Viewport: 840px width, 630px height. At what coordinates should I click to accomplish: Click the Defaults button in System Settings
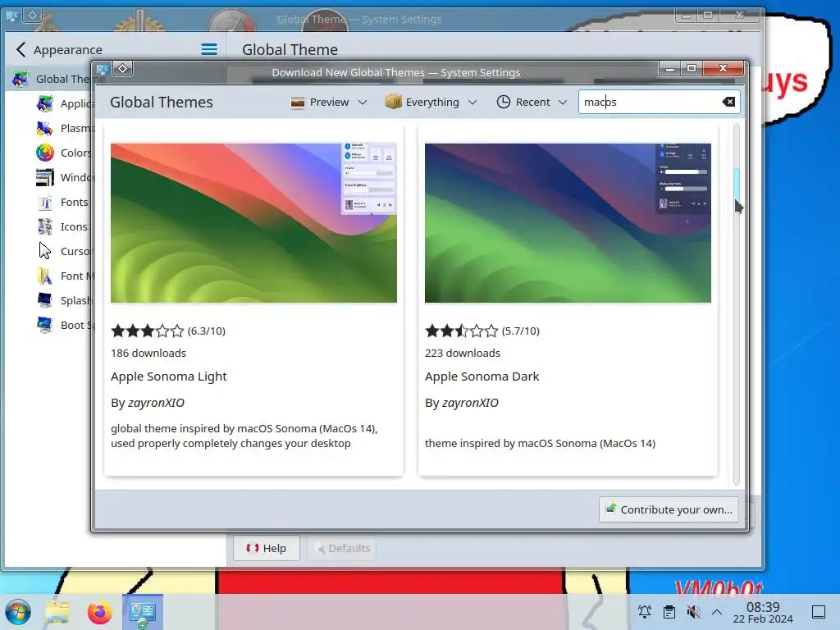click(342, 548)
